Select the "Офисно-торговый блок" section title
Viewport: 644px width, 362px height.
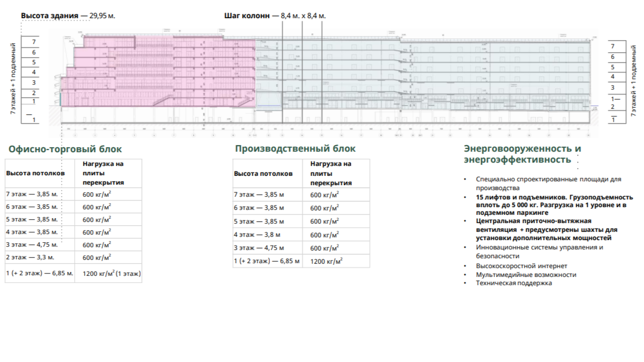click(x=65, y=149)
